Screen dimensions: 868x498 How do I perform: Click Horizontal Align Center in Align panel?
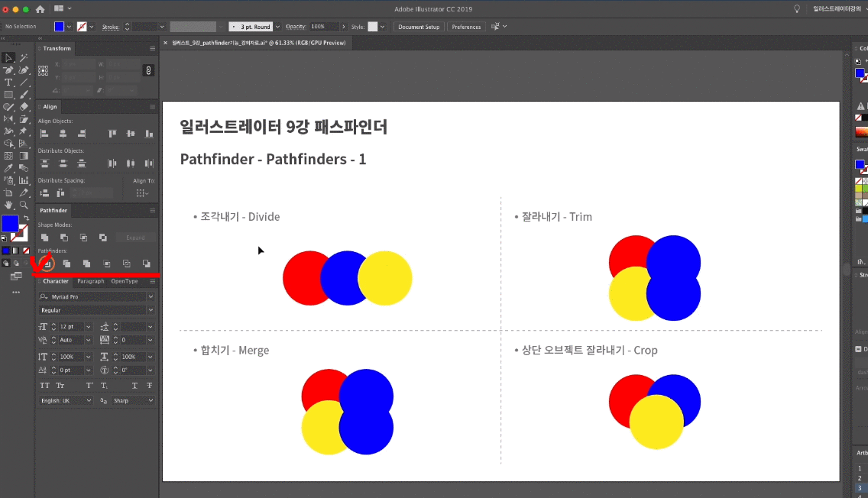pyautogui.click(x=63, y=134)
